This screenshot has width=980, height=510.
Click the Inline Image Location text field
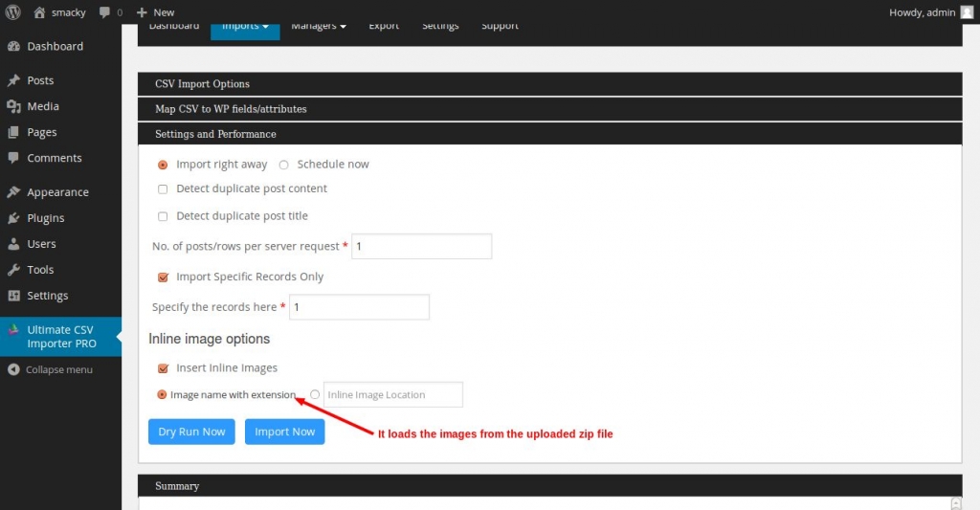pyautogui.click(x=393, y=394)
